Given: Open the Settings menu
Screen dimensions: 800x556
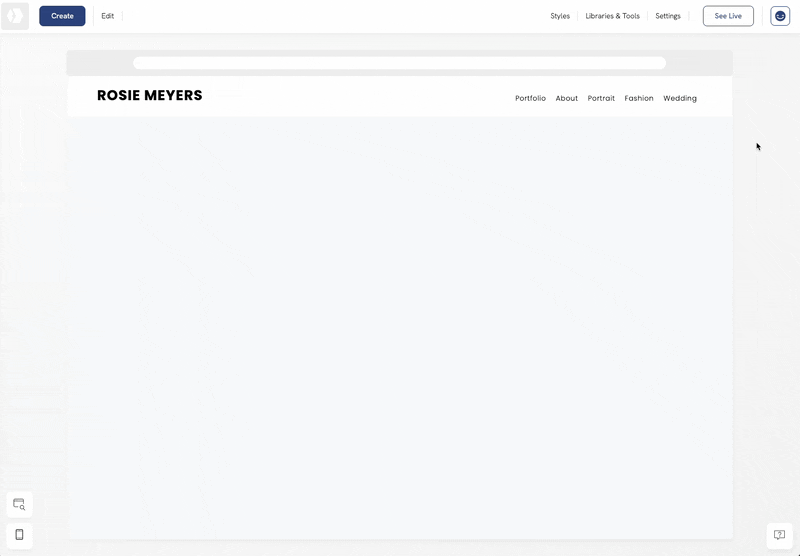Looking at the screenshot, I should 668,16.
